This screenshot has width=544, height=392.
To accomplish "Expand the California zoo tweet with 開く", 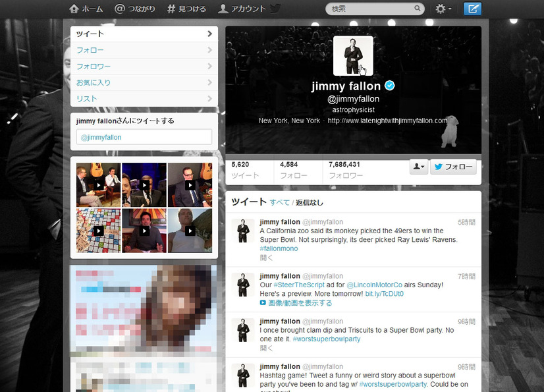I will click(x=266, y=258).
